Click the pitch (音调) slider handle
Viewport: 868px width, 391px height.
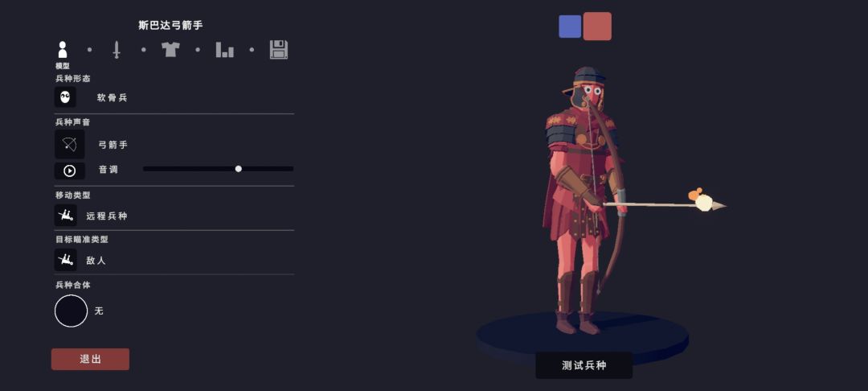click(239, 169)
